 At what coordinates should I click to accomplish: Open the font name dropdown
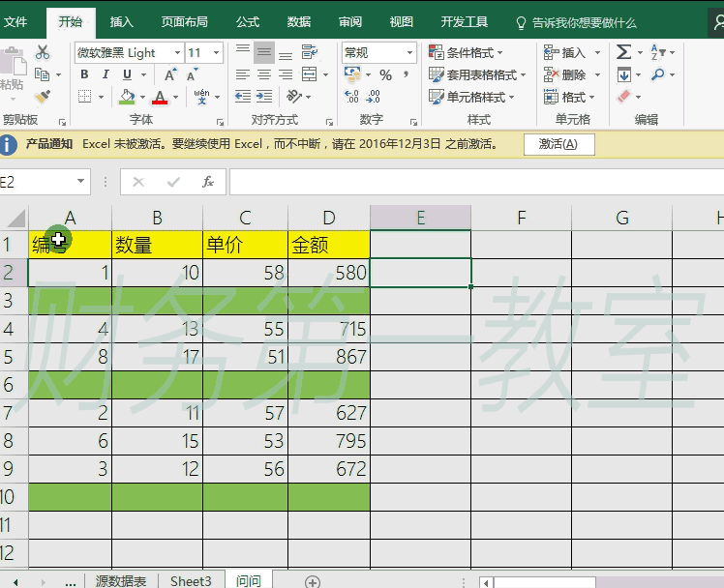point(177,52)
